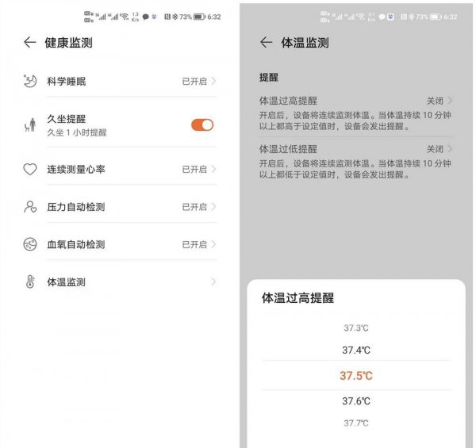Tap 已开启 status of 压力自动检测
This screenshot has width=476, height=448.
pyautogui.click(x=194, y=207)
